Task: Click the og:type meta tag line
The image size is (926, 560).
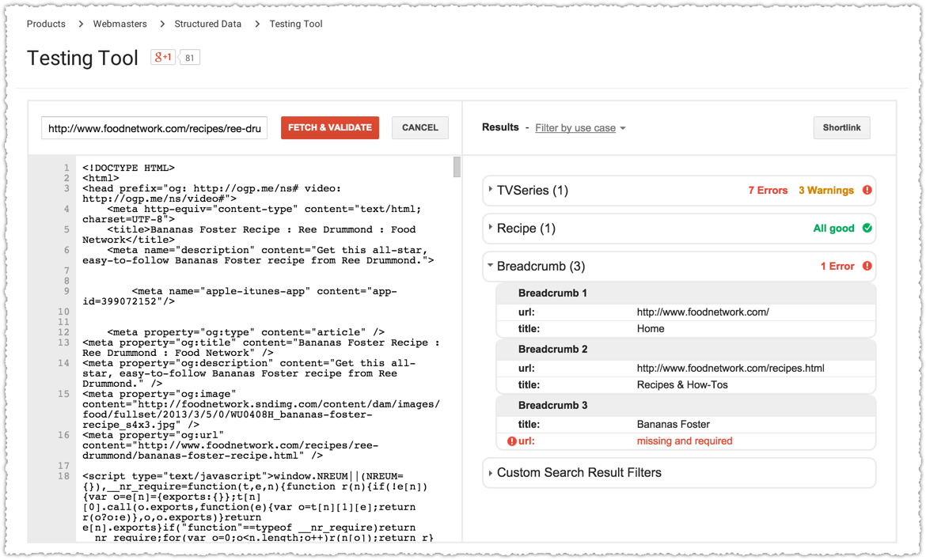Action: (246, 332)
